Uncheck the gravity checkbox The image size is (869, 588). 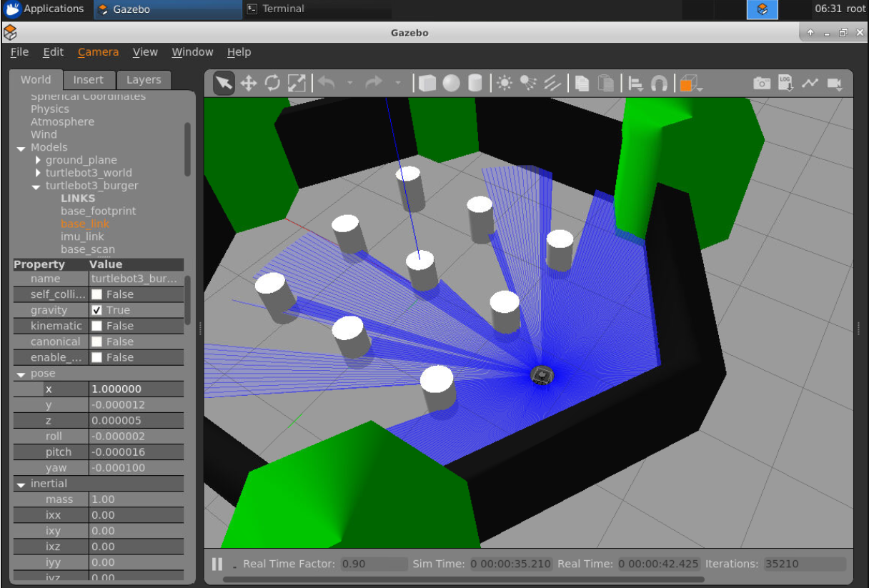96,310
